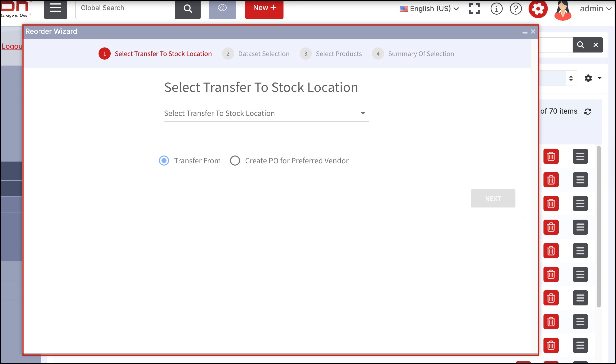Select the Transfer From radio option
This screenshot has width=616, height=364.
164,161
